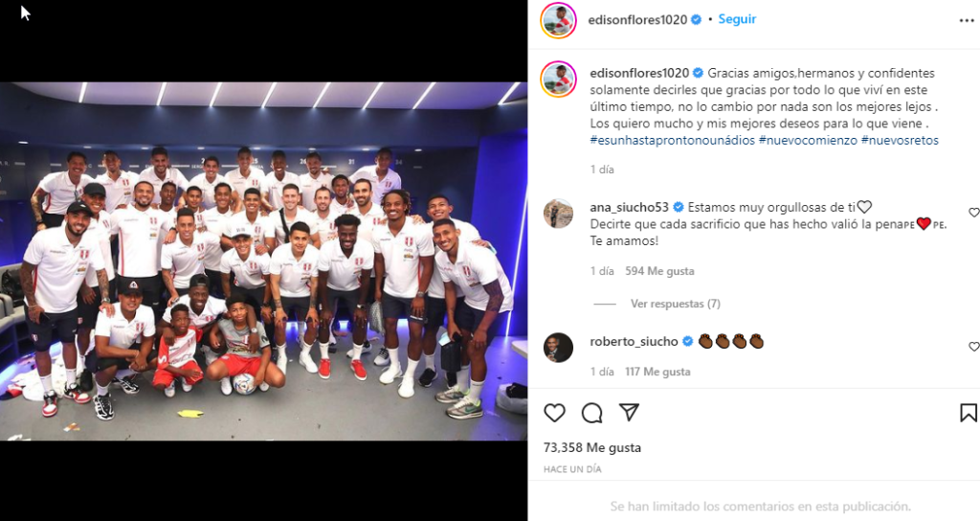Share the post with paper plane icon
Screen dimensions: 980x521
pos(629,412)
